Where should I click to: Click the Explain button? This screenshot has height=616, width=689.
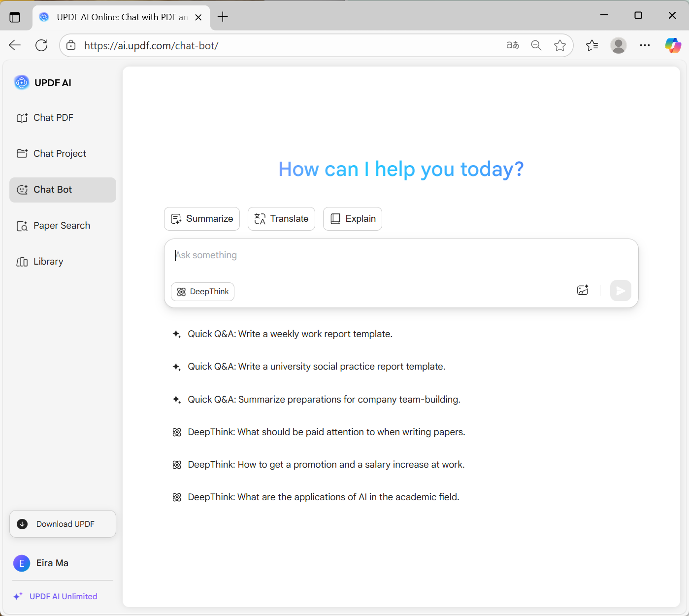(x=353, y=219)
